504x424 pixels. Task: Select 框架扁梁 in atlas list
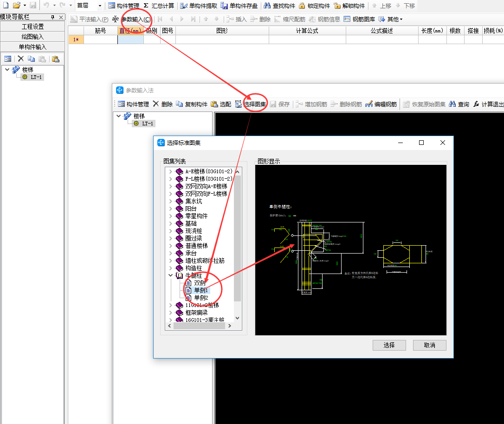(x=196, y=313)
